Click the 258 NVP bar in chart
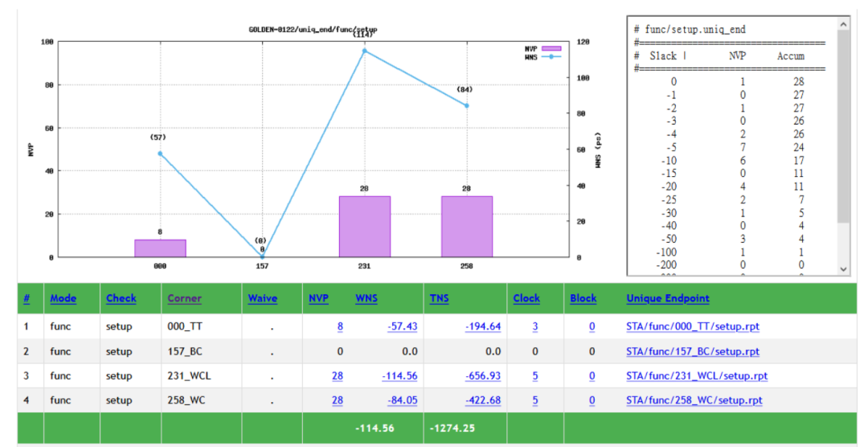The width and height of the screenshot is (868, 447). point(467,227)
